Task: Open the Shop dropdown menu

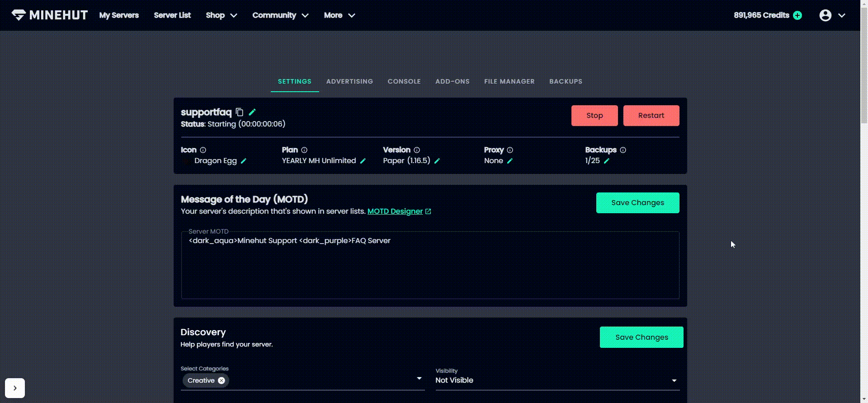Action: [222, 15]
